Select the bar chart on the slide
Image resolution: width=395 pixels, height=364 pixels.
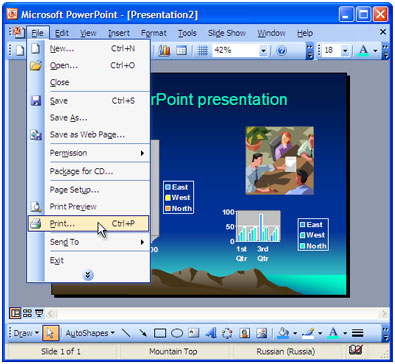(x=257, y=226)
